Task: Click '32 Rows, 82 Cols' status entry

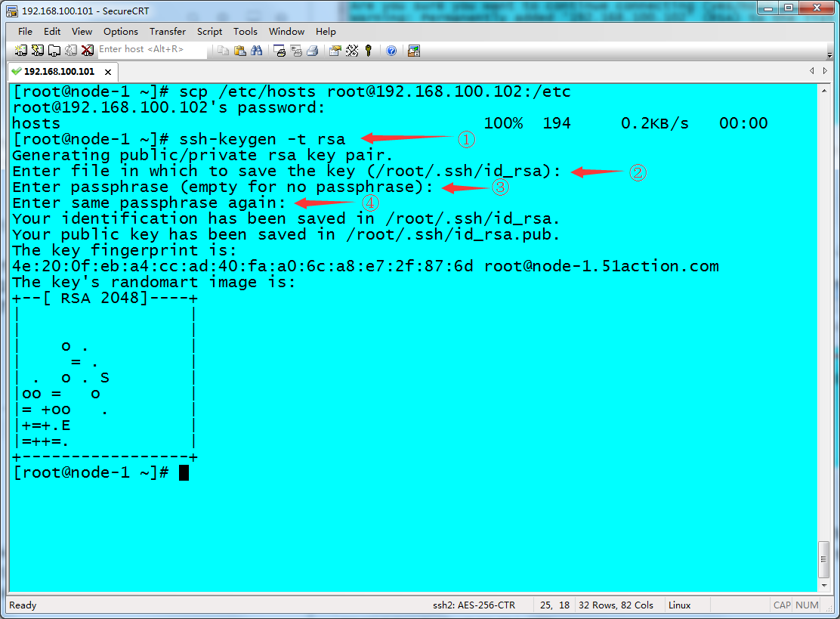Action: click(x=616, y=605)
